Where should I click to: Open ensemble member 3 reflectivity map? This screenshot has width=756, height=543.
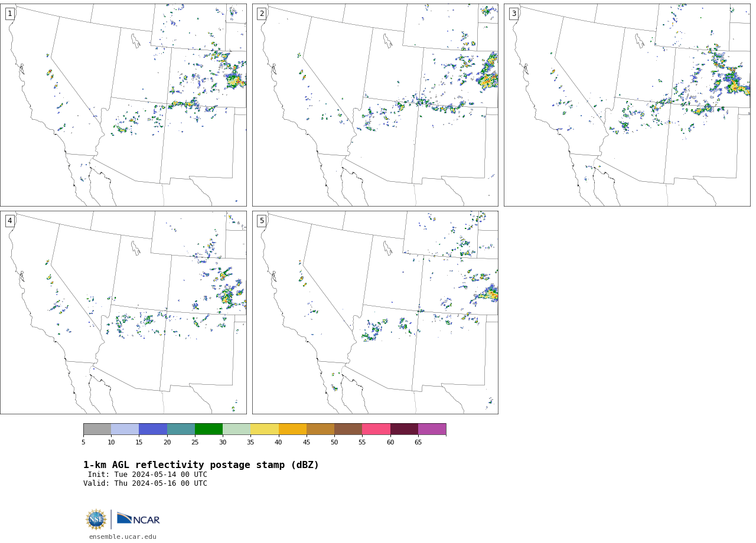point(627,105)
